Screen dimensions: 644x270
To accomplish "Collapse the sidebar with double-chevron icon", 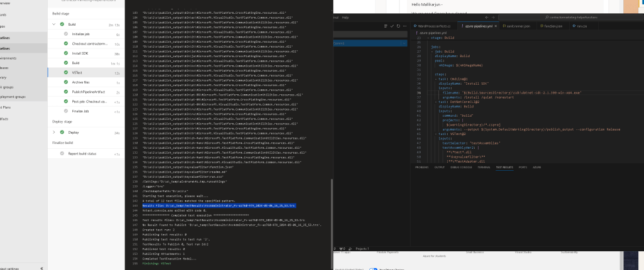I will pos(42,268).
